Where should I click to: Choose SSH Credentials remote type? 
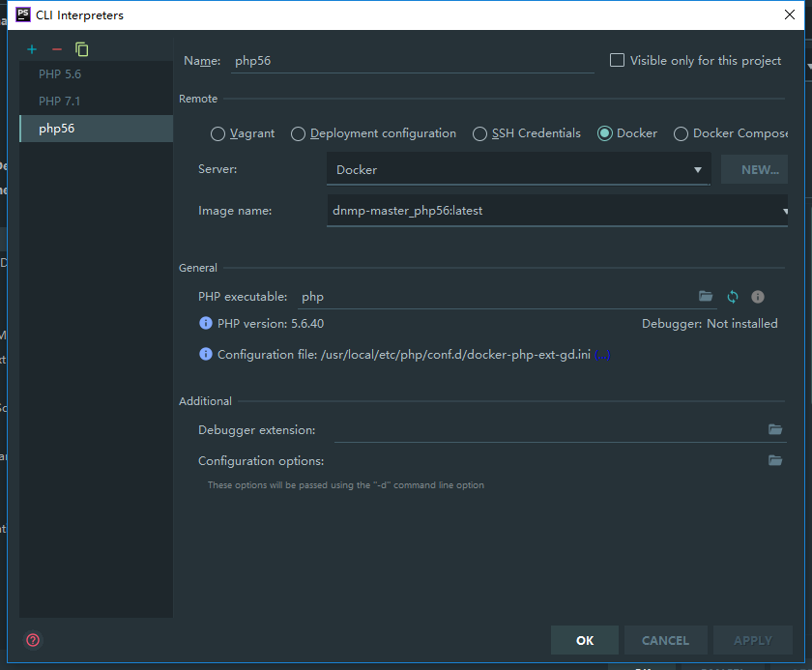[527, 133]
